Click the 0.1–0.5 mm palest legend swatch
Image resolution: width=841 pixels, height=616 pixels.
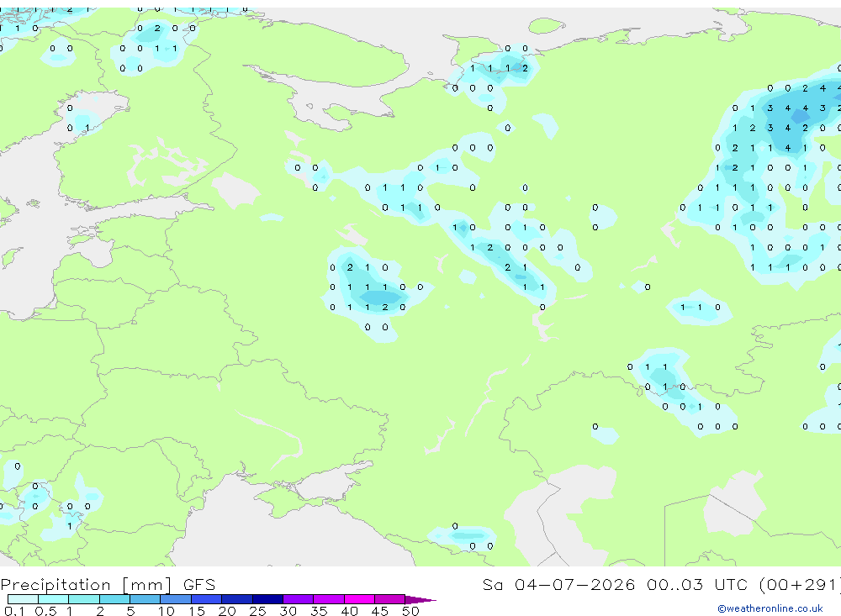click(23, 599)
